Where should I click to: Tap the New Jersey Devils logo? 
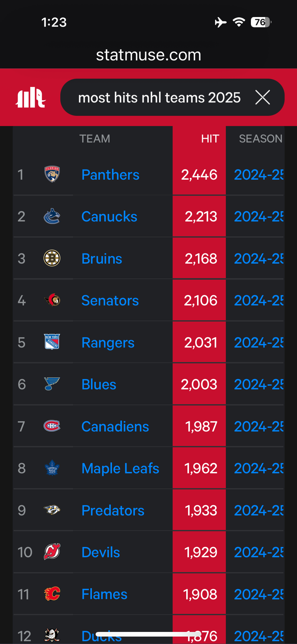[52, 552]
